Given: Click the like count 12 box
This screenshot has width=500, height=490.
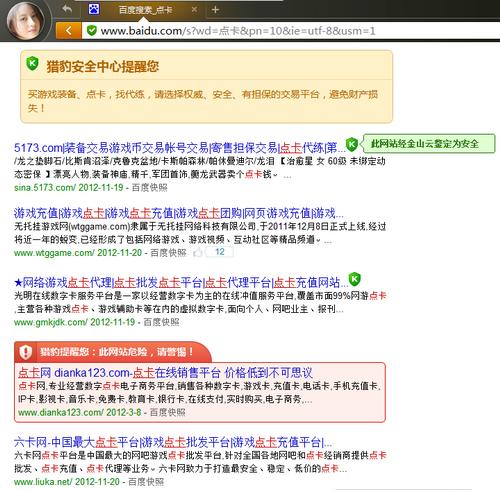Looking at the screenshot, I should tap(220, 252).
